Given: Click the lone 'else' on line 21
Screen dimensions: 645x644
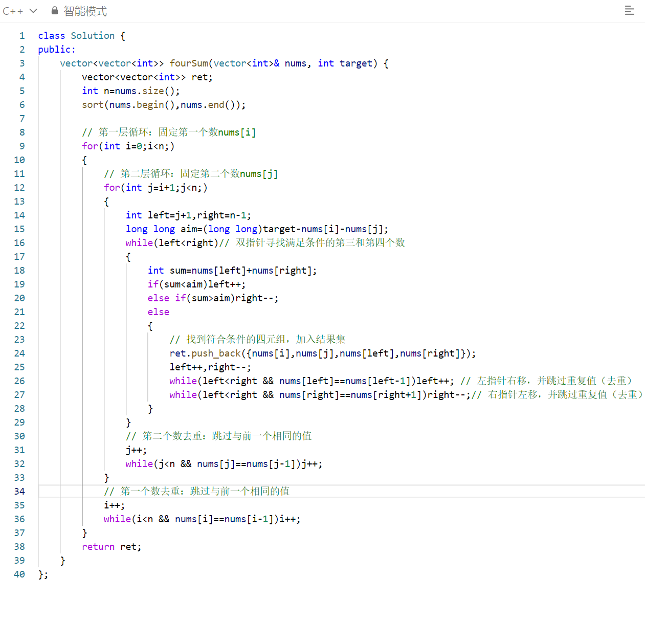Looking at the screenshot, I should click(x=159, y=312).
